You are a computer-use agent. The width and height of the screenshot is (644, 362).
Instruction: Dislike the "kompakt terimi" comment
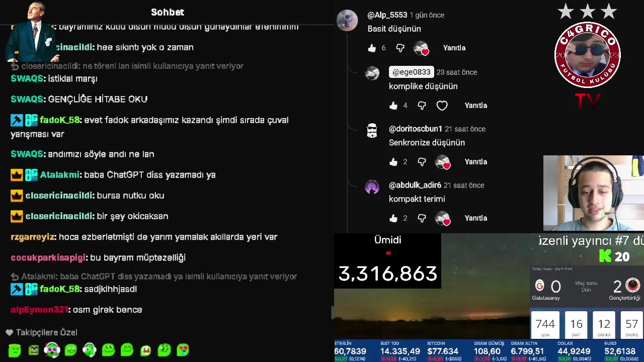point(422,218)
